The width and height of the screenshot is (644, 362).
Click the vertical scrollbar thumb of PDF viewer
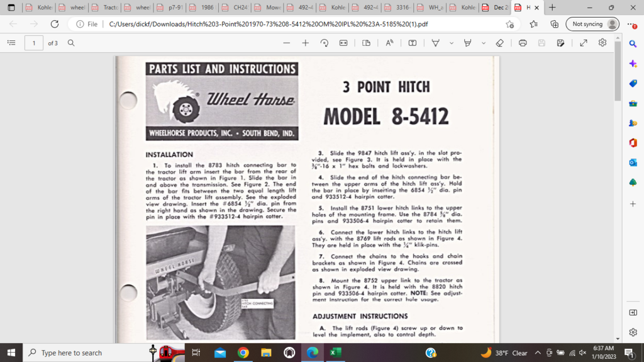(x=618, y=71)
